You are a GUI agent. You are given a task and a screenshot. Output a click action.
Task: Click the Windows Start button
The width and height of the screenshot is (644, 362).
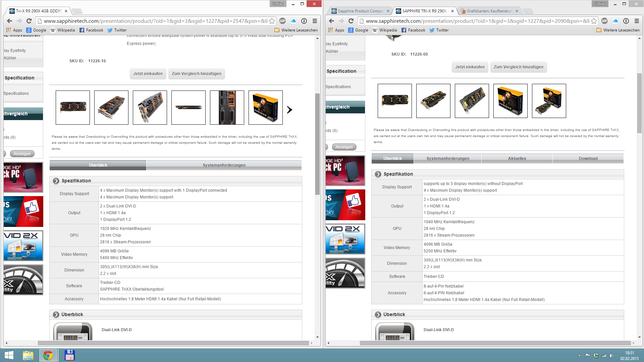pyautogui.click(x=9, y=355)
